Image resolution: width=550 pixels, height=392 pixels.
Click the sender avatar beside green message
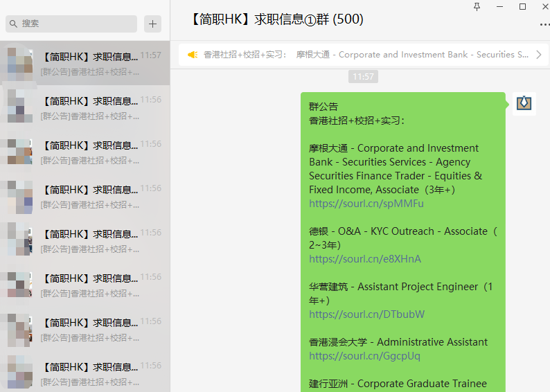coord(524,103)
